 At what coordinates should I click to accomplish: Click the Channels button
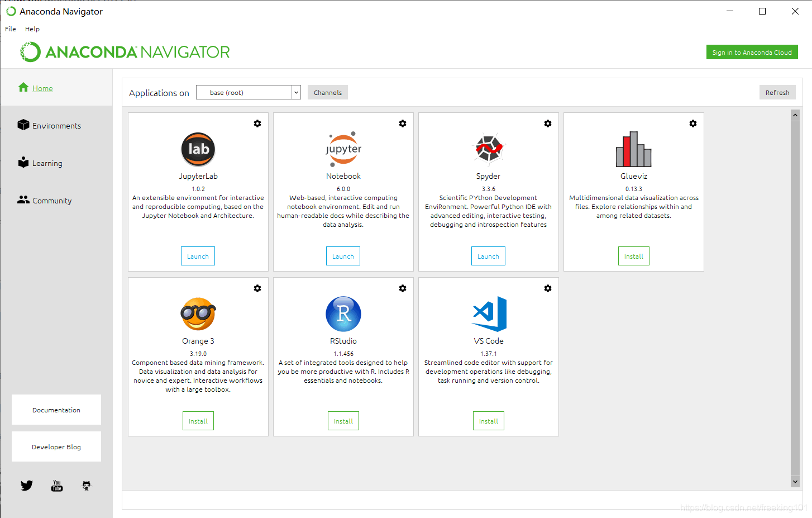click(328, 92)
